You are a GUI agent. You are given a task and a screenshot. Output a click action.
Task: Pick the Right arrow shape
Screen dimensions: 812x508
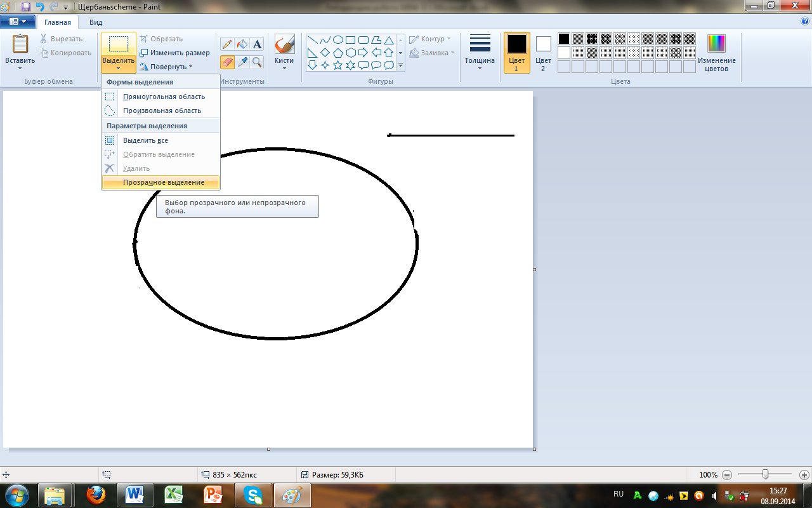(x=363, y=53)
